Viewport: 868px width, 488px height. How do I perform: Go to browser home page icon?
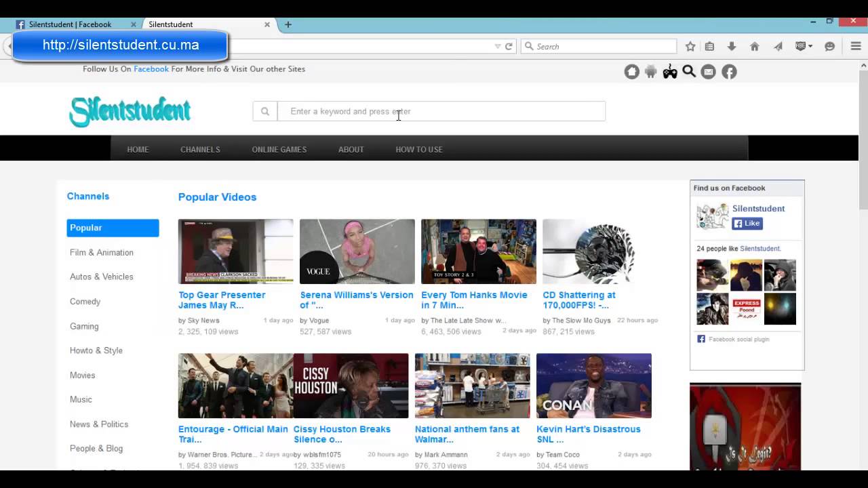point(754,47)
